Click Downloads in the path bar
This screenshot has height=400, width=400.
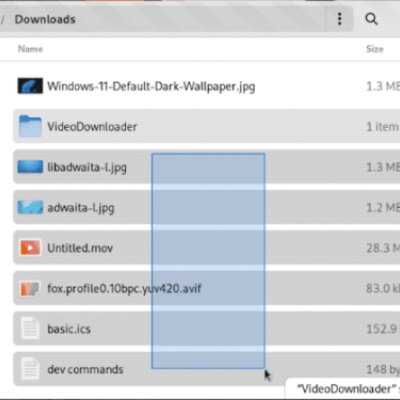click(x=45, y=19)
